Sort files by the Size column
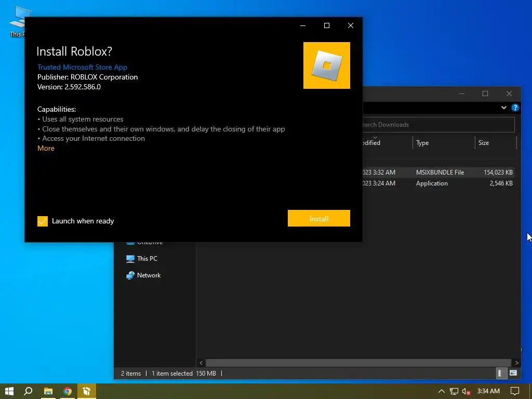The width and height of the screenshot is (532, 399). [495, 143]
